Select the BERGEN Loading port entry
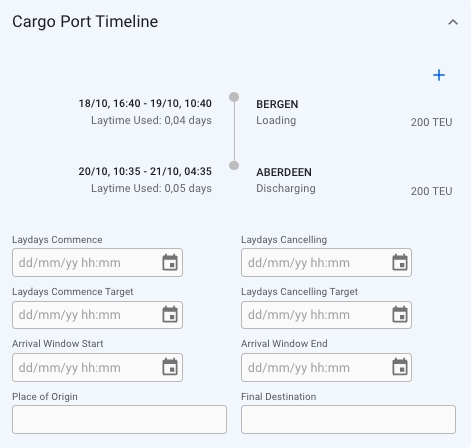Screen dimensions: 471x448 point(277,112)
